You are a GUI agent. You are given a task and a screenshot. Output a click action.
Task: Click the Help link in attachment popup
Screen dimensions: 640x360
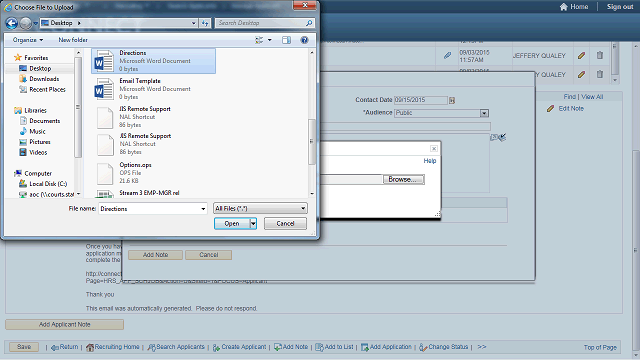coord(430,161)
